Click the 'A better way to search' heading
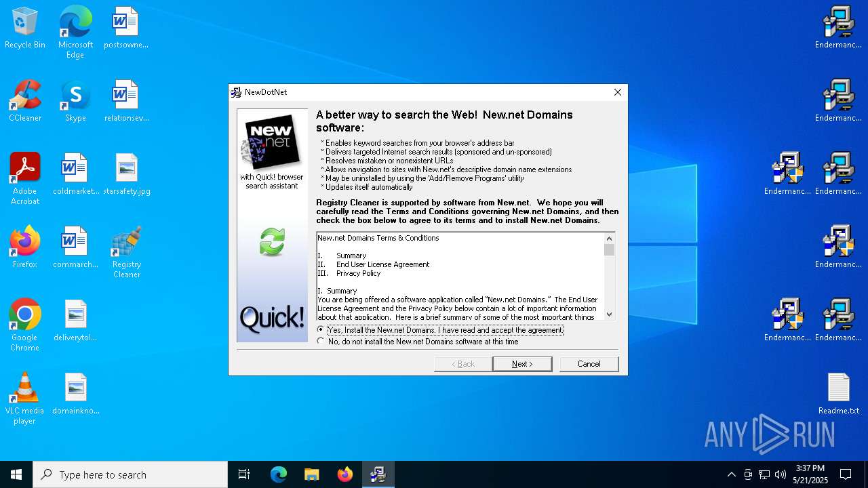 [444, 121]
